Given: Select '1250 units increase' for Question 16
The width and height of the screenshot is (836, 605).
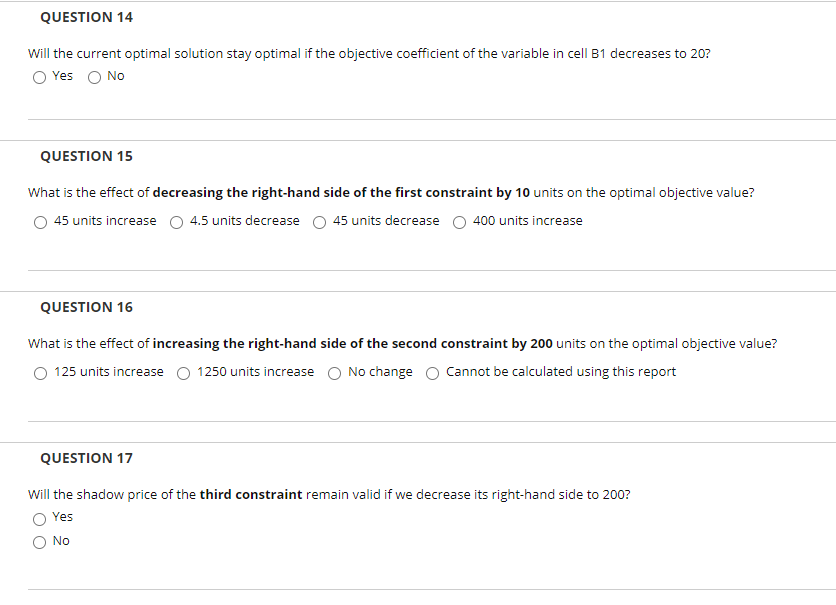Looking at the screenshot, I should (x=183, y=372).
